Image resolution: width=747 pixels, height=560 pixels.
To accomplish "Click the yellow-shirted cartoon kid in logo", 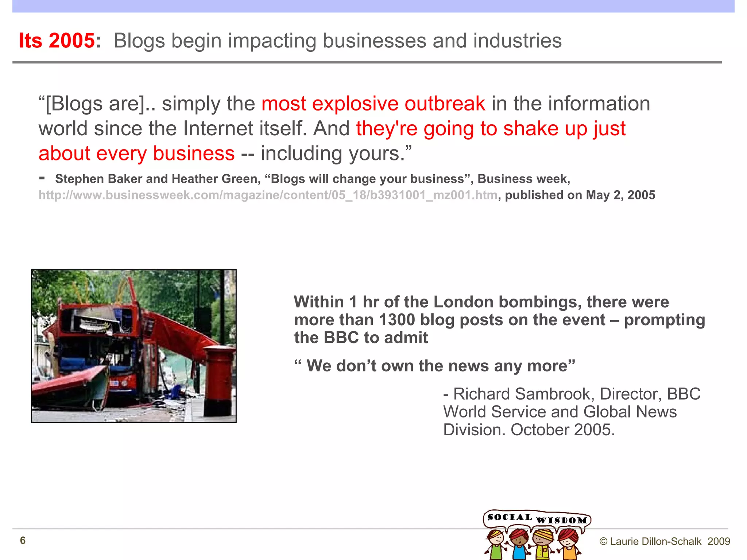I will (x=543, y=545).
